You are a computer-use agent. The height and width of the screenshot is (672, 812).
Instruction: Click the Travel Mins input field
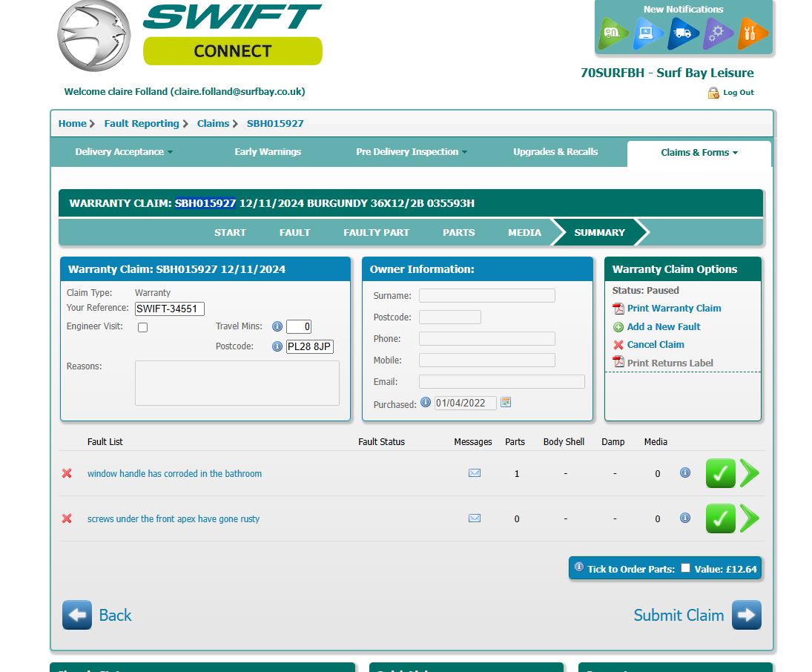299,326
